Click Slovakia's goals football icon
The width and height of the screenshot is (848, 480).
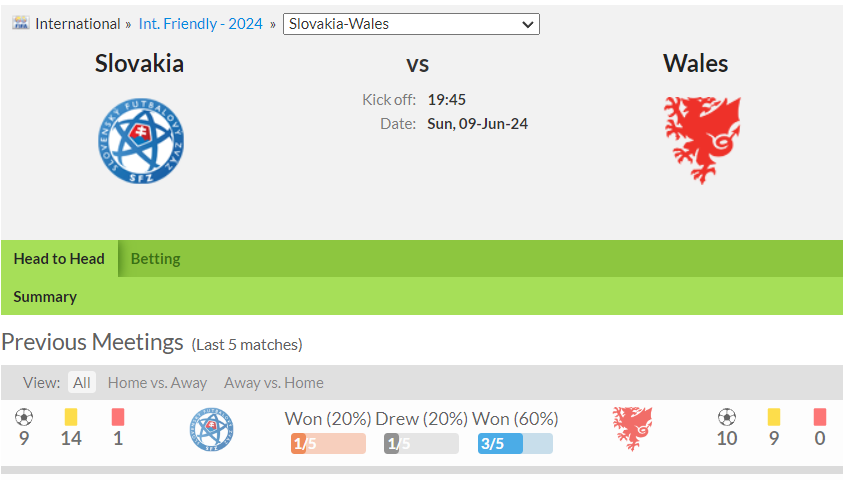click(x=24, y=417)
